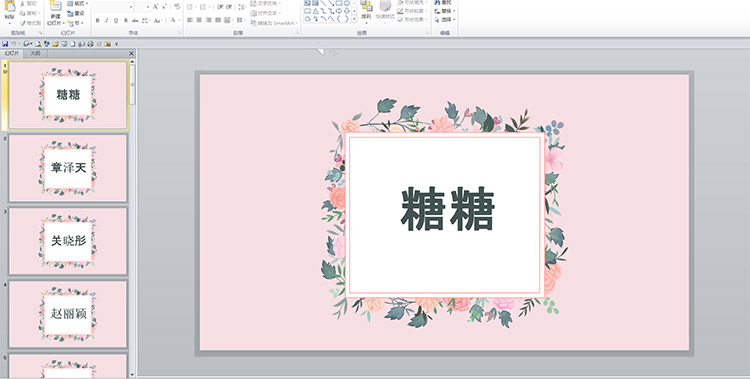
Task: Select slide 3 thumbnail 关晓彤
Action: pyautogui.click(x=68, y=241)
